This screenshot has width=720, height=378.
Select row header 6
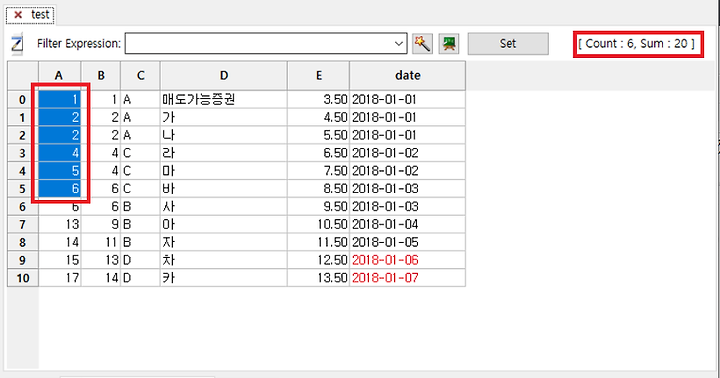(x=23, y=207)
